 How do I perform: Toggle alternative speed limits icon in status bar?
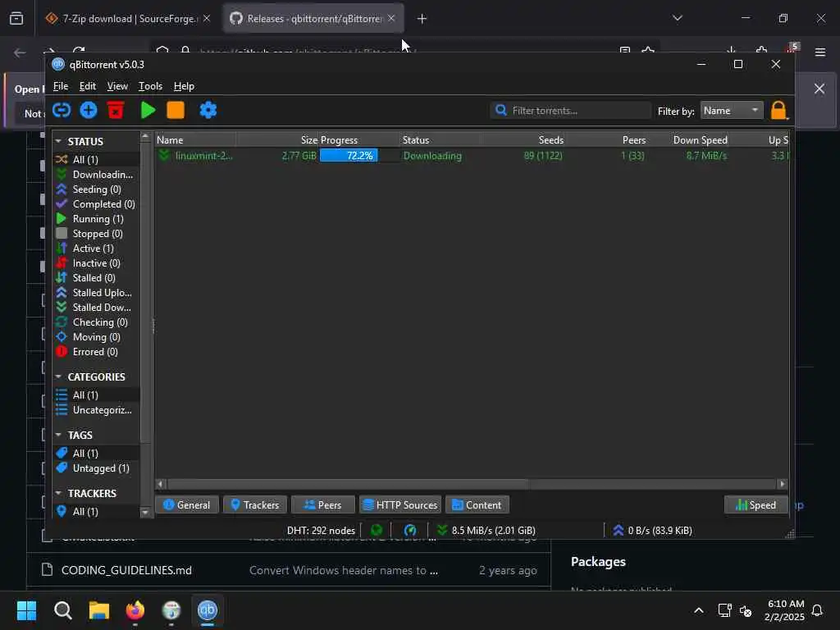pos(410,531)
